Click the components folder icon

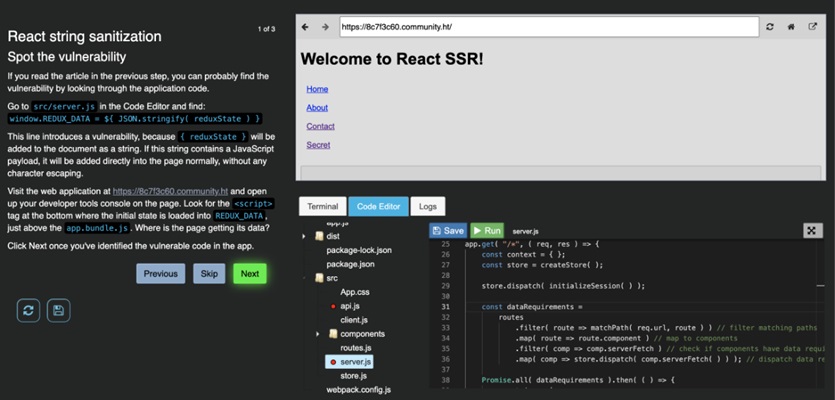coord(333,334)
